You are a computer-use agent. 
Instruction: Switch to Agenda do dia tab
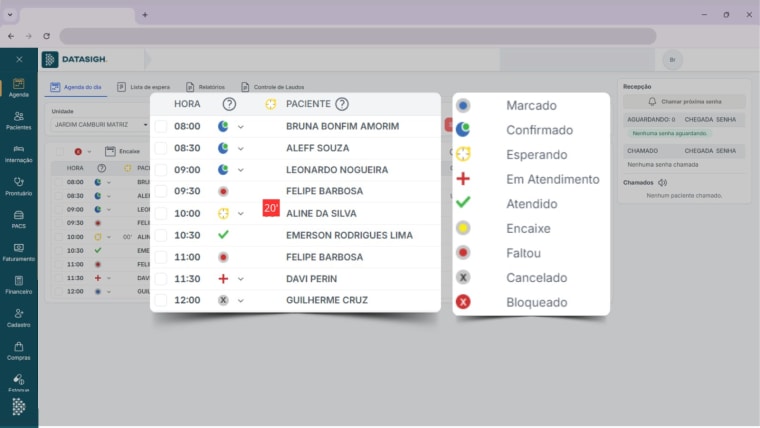coord(77,87)
